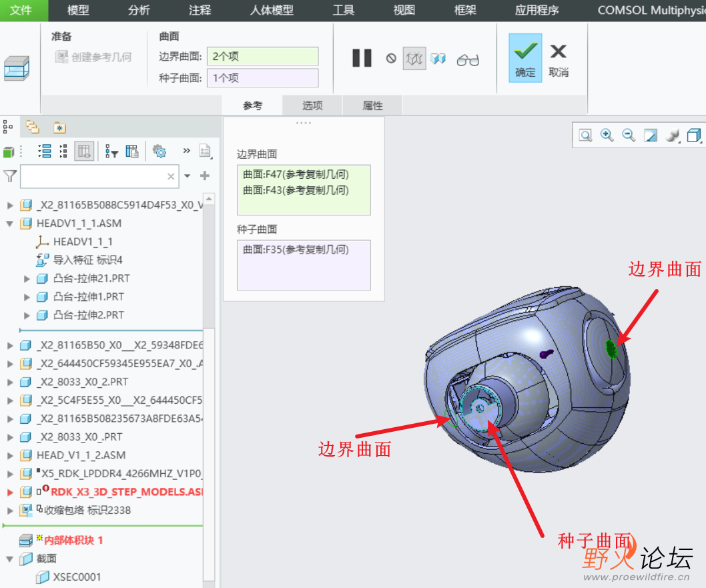706x588 pixels.
Task: Open the 选项 panel tab
Action: point(312,105)
